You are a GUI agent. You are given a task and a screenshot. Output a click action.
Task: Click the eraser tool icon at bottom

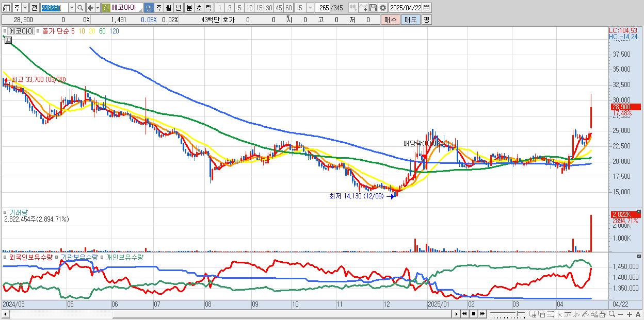(x=594, y=314)
